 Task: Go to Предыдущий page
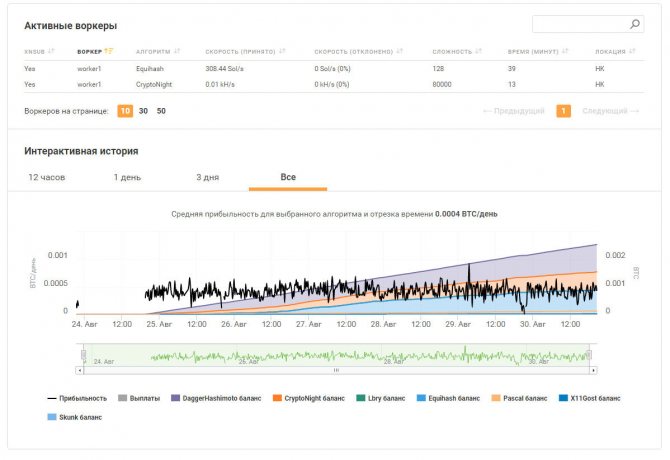(514, 111)
